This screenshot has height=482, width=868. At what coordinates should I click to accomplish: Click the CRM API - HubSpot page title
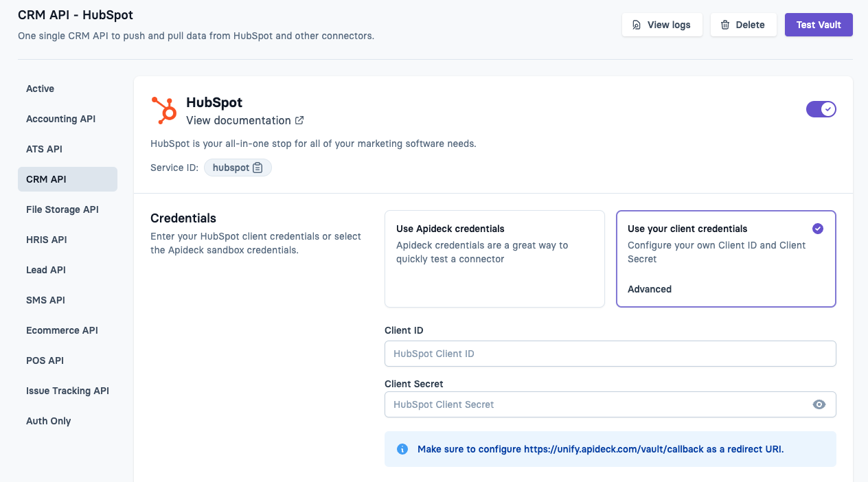tap(76, 14)
